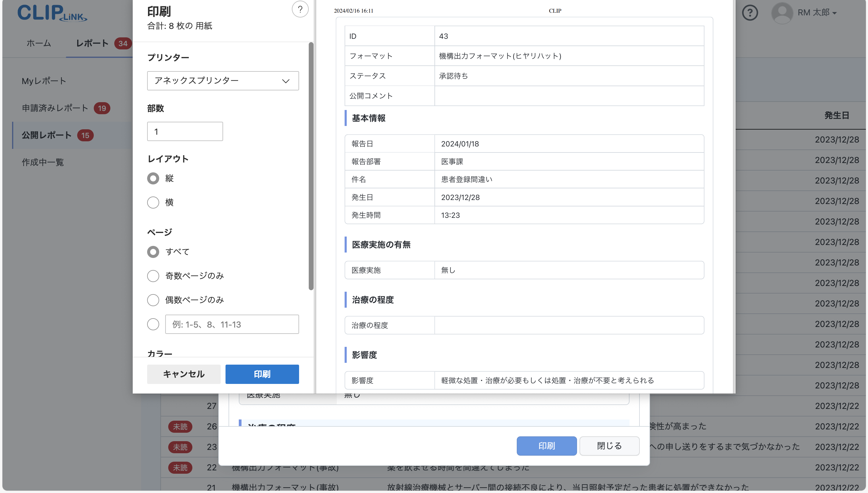Open Myレポート in the sidebar
The image size is (868, 493).
point(44,81)
